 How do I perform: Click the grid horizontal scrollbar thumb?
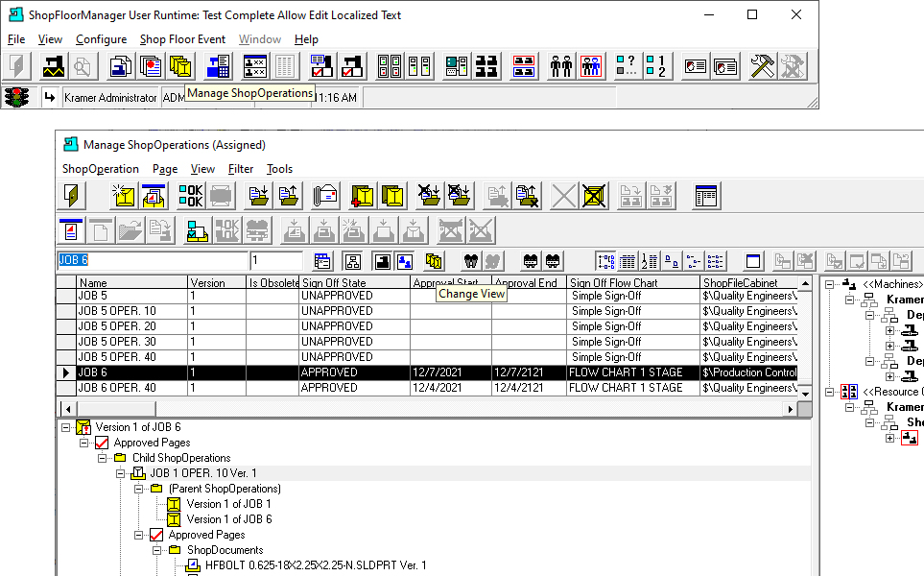coord(116,409)
